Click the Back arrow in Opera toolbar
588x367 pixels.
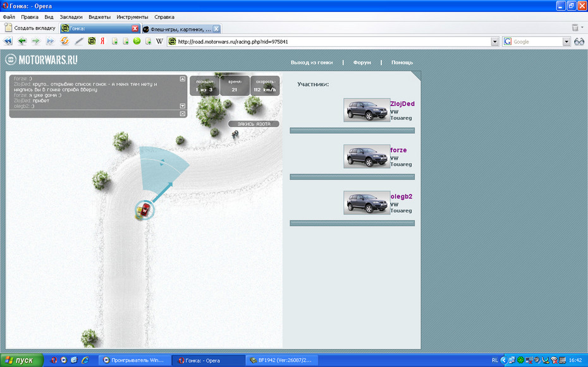click(x=22, y=42)
